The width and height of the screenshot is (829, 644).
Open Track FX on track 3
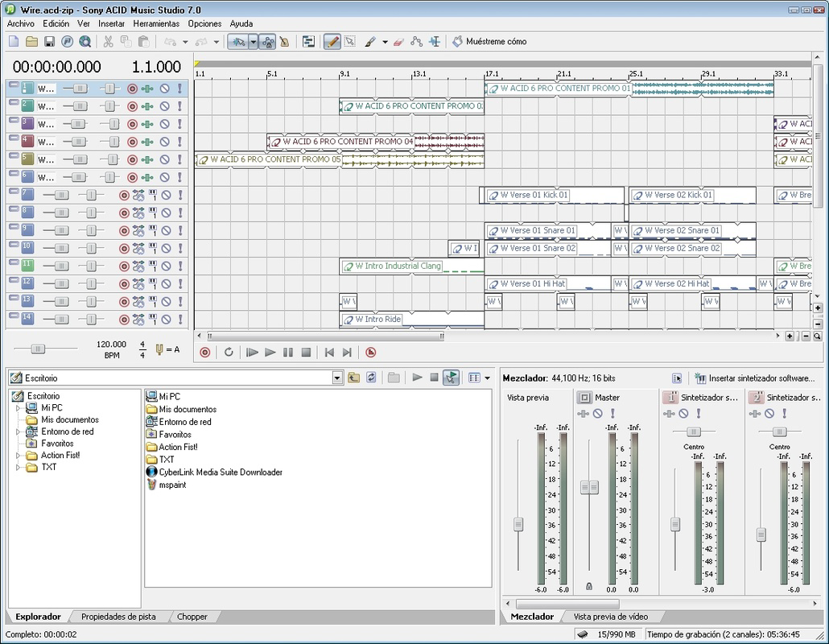coord(147,124)
